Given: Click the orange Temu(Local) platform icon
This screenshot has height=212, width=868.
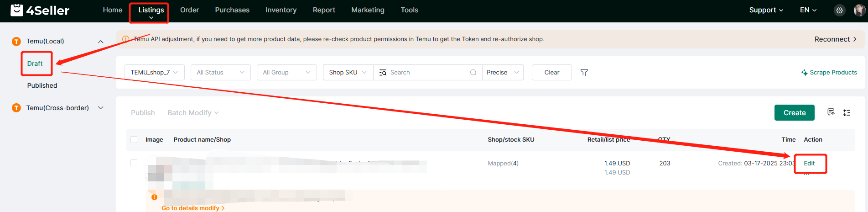Looking at the screenshot, I should click(16, 41).
